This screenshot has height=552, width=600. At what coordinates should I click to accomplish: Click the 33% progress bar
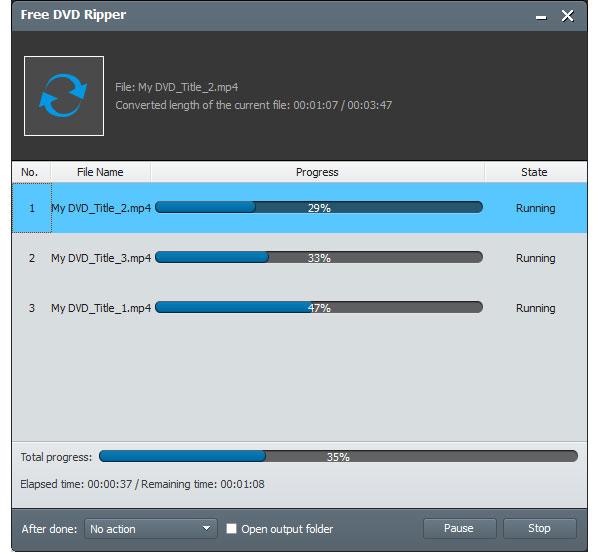point(319,257)
